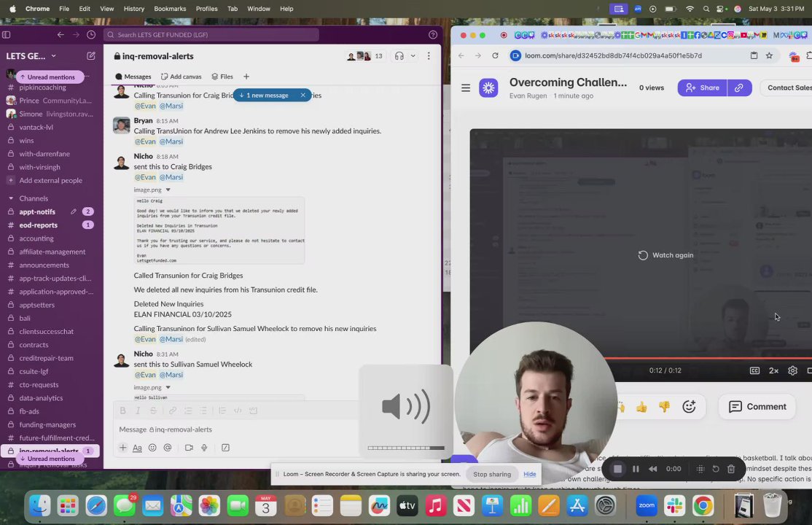The height and width of the screenshot is (525, 812).
Task: Open Loom video settings gear
Action: coord(792,370)
